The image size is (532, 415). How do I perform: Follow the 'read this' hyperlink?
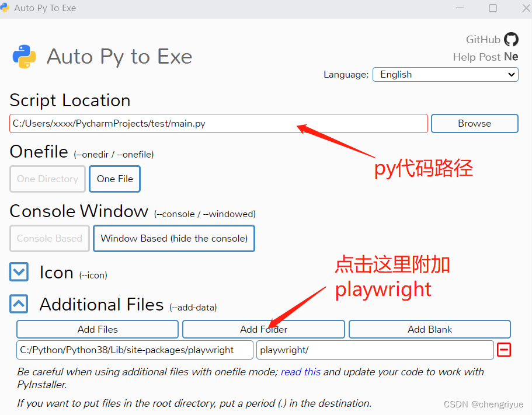coord(301,372)
